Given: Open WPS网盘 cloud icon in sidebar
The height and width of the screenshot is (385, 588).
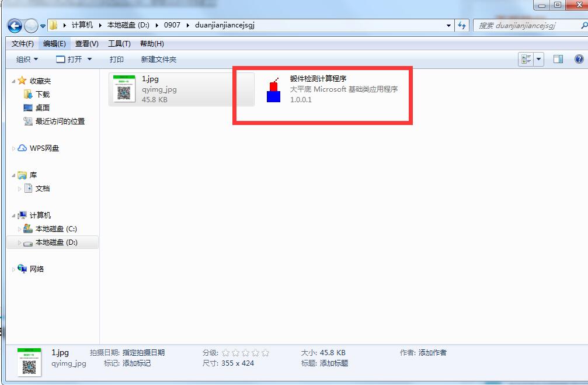Looking at the screenshot, I should click(22, 148).
